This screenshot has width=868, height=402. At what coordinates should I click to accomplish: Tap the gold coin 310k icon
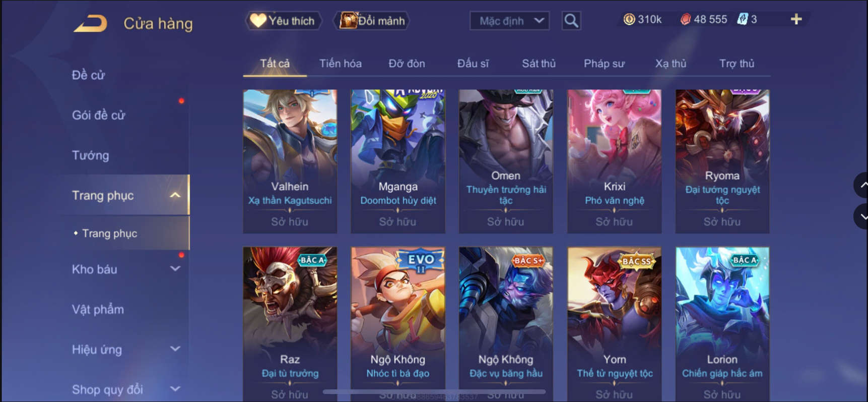click(x=629, y=19)
